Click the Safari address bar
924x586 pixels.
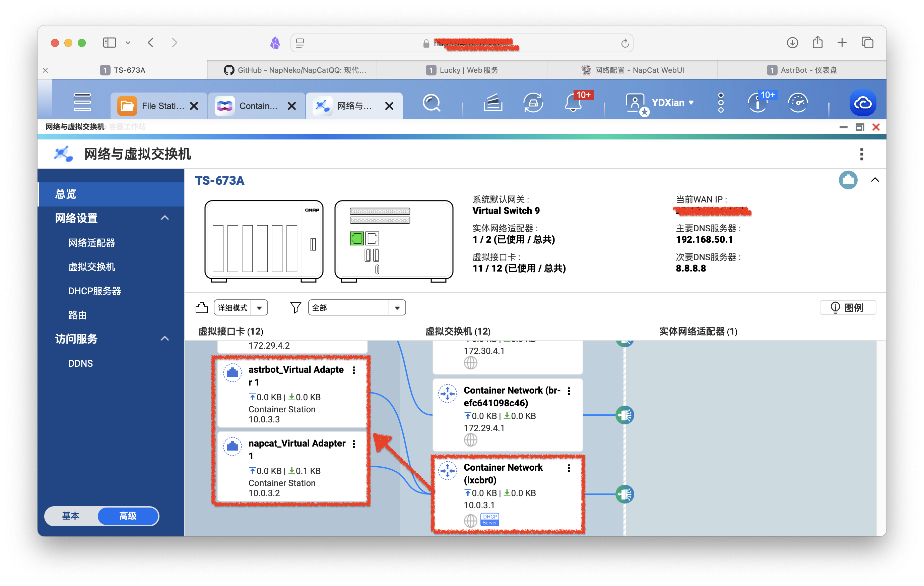[462, 43]
